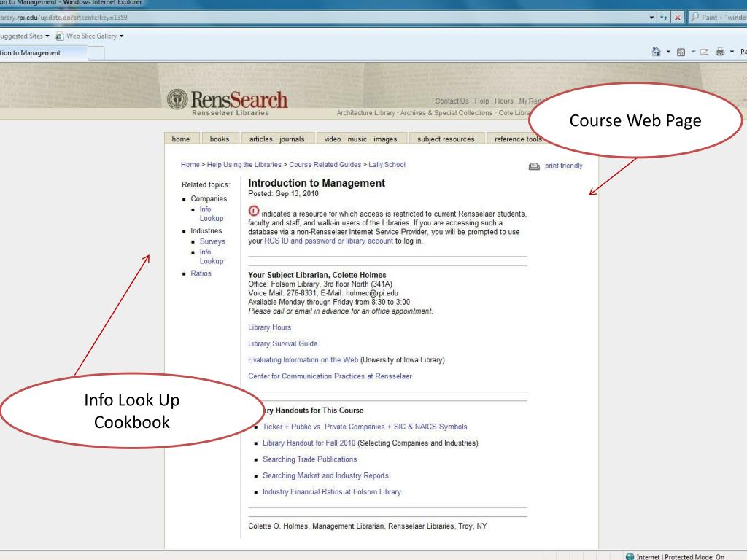
Task: Click the Print icon in command bar
Action: 720,52
